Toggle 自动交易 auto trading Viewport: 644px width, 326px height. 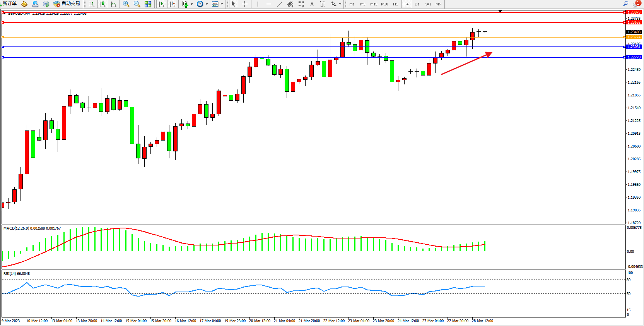[67, 4]
